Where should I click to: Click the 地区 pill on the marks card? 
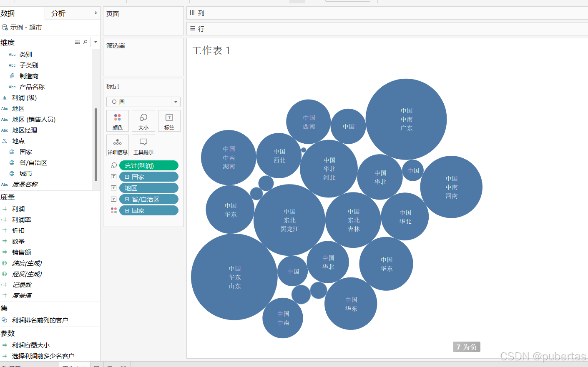click(149, 188)
